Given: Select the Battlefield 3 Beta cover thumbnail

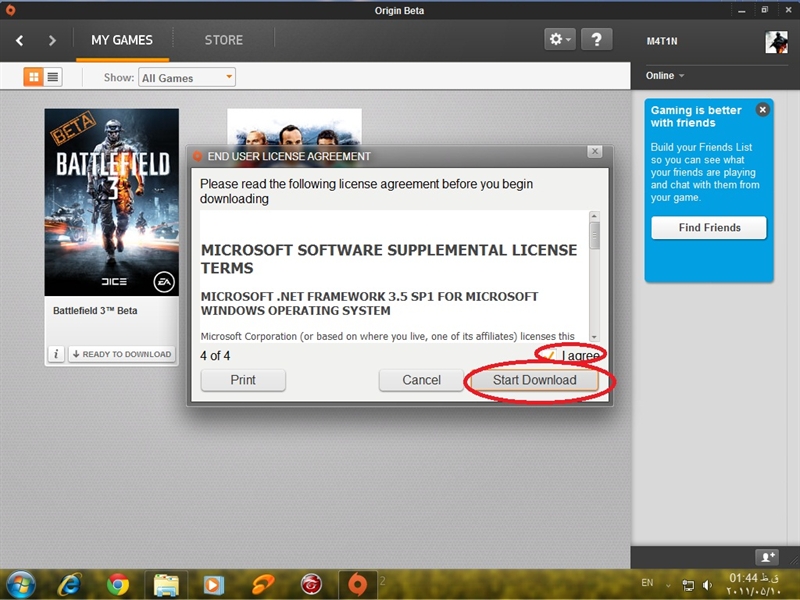Looking at the screenshot, I should pos(111,202).
